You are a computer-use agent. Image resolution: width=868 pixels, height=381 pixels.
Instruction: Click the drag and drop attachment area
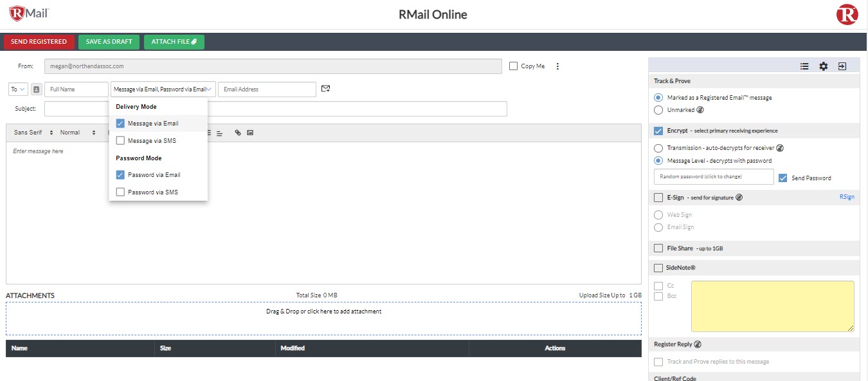point(323,318)
